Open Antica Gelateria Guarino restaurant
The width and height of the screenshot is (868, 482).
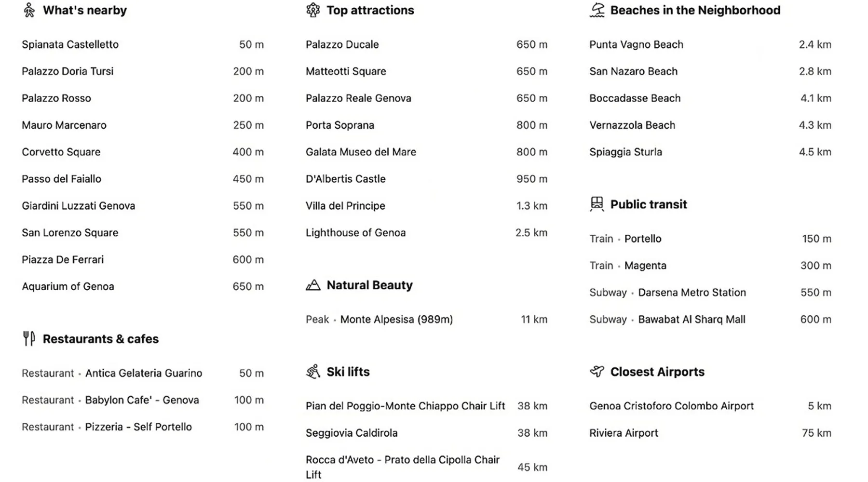144,373
